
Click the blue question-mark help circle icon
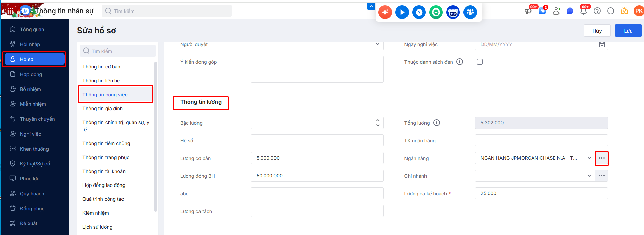(x=419, y=13)
